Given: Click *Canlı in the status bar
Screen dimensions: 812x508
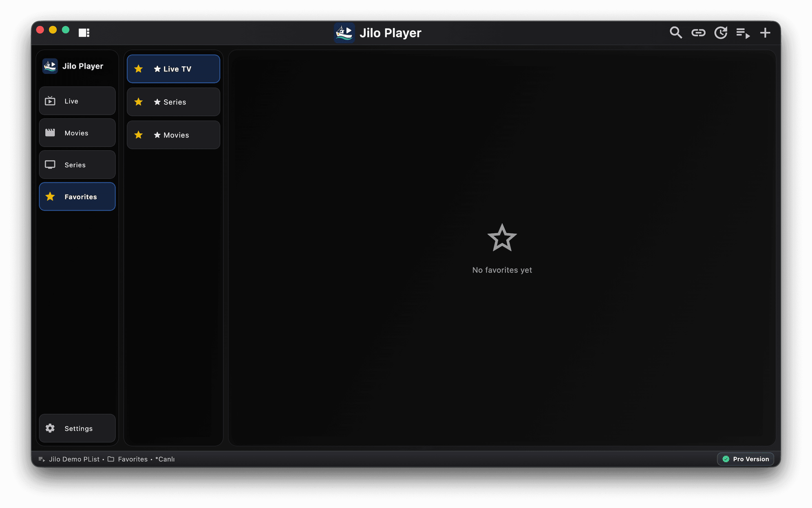Looking at the screenshot, I should [x=165, y=459].
